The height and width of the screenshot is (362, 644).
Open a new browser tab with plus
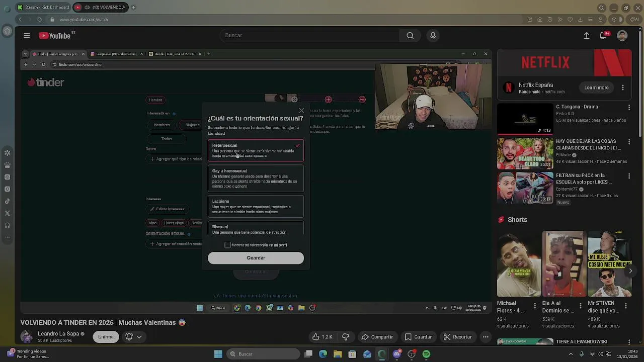coord(133,7)
